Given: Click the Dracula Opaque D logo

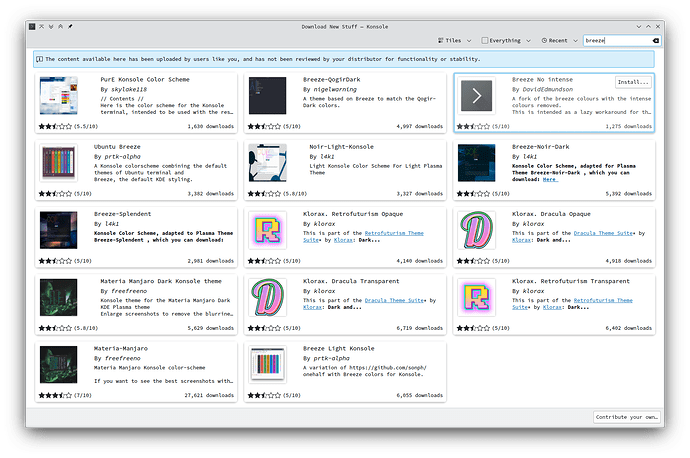Looking at the screenshot, I should click(477, 231).
